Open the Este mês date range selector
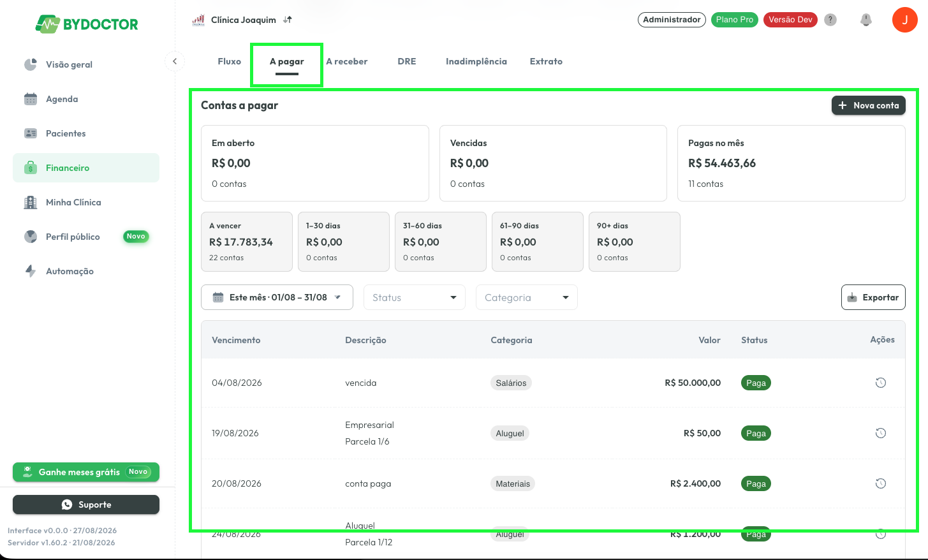This screenshot has width=928, height=560. [277, 297]
